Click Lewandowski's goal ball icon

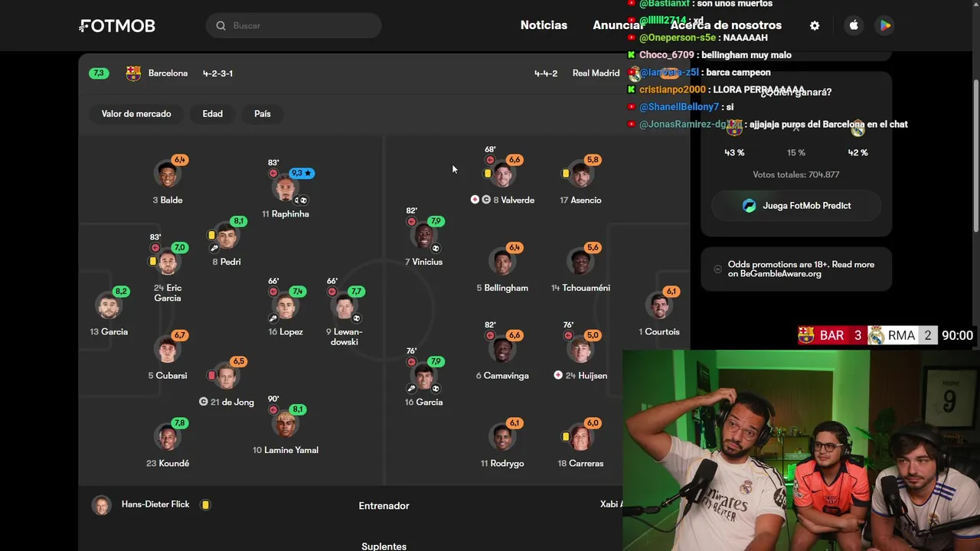[x=357, y=318]
